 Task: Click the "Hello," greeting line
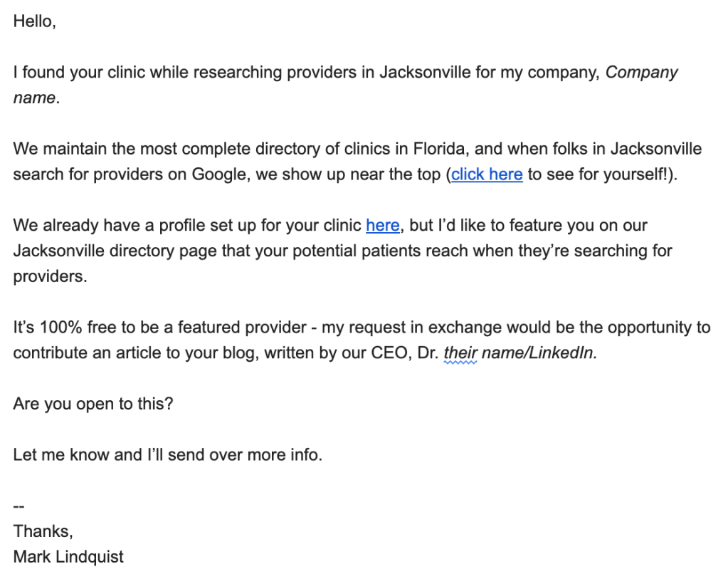(34, 21)
